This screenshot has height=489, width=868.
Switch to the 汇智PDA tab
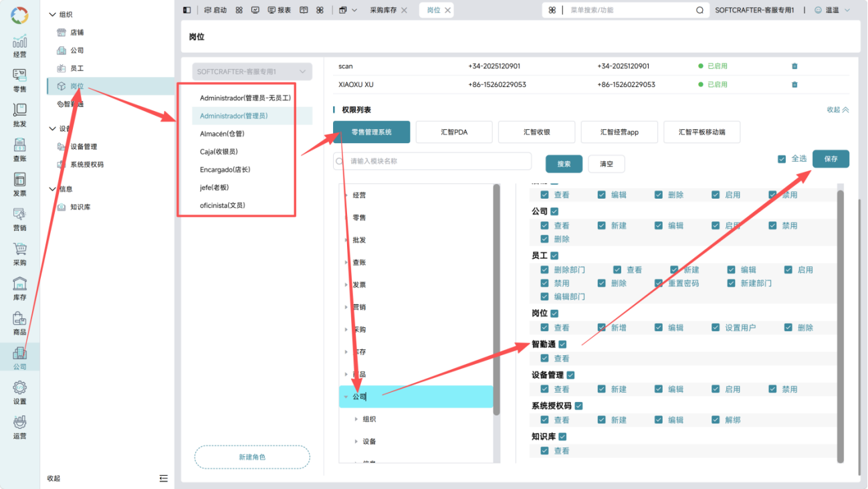click(x=454, y=132)
